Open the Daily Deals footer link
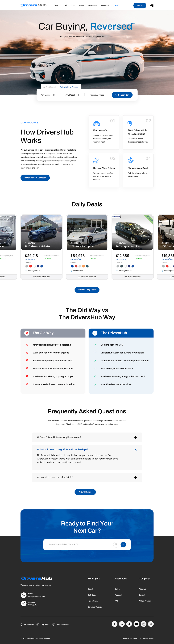Image resolution: width=174 pixels, height=644 pixels. point(92,595)
